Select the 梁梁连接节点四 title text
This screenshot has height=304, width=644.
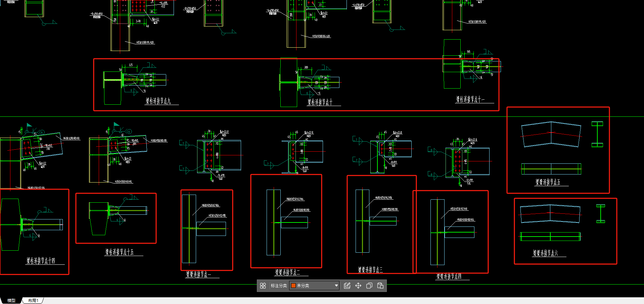pos(449,276)
